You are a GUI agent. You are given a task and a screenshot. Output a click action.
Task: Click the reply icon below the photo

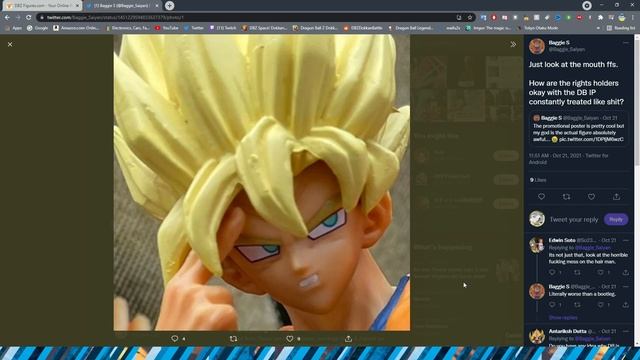[x=175, y=338]
